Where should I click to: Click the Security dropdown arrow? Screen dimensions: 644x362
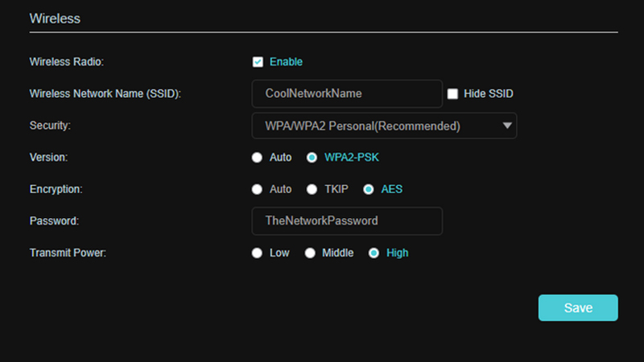tap(506, 125)
